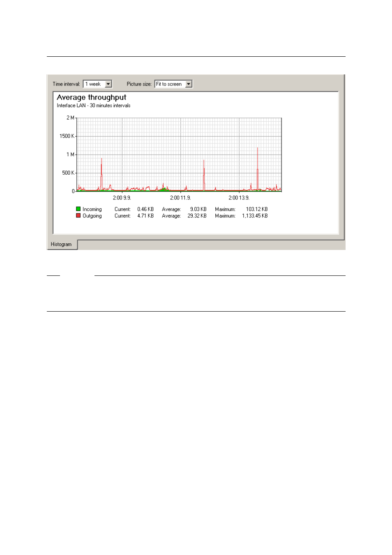This screenshot has width=392, height=555.
Task: Click the '500 K' y-axis label
Action: [68, 173]
